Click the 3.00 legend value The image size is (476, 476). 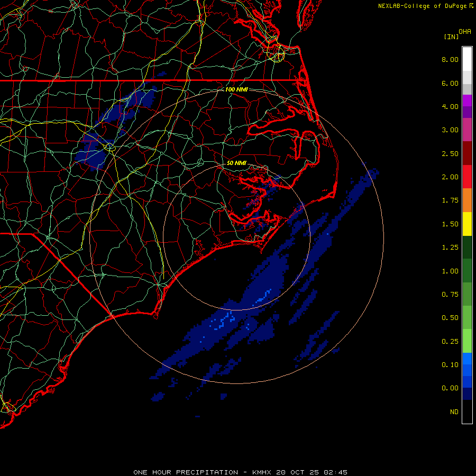coord(450,130)
